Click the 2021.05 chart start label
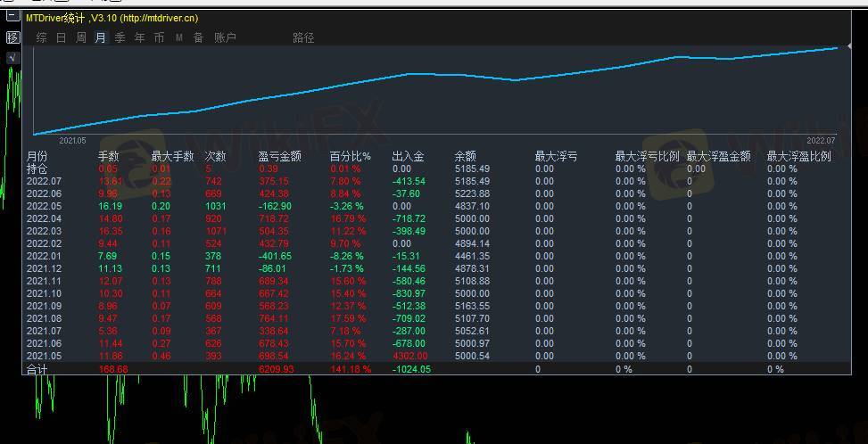The height and width of the screenshot is (444, 868). point(72,141)
